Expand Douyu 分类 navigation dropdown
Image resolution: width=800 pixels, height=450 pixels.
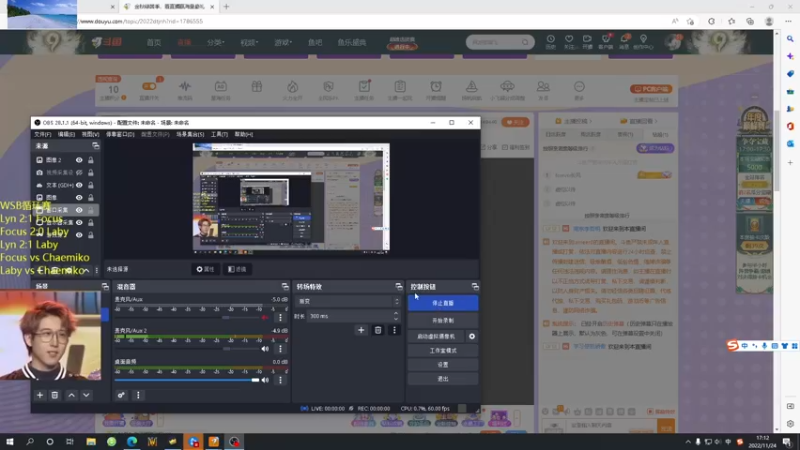point(215,42)
